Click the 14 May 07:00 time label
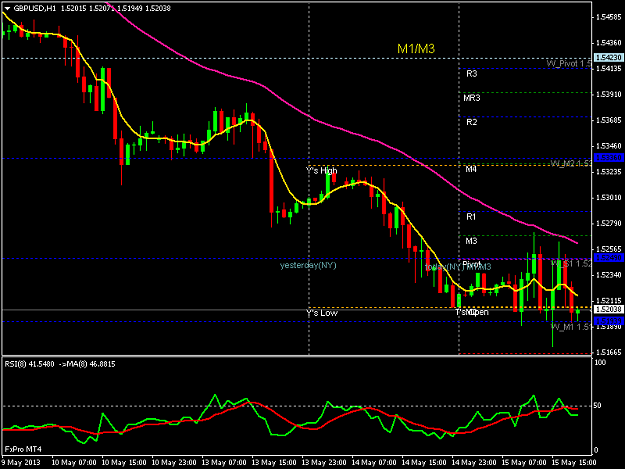Screen dimensions: 625x469 coord(374,463)
